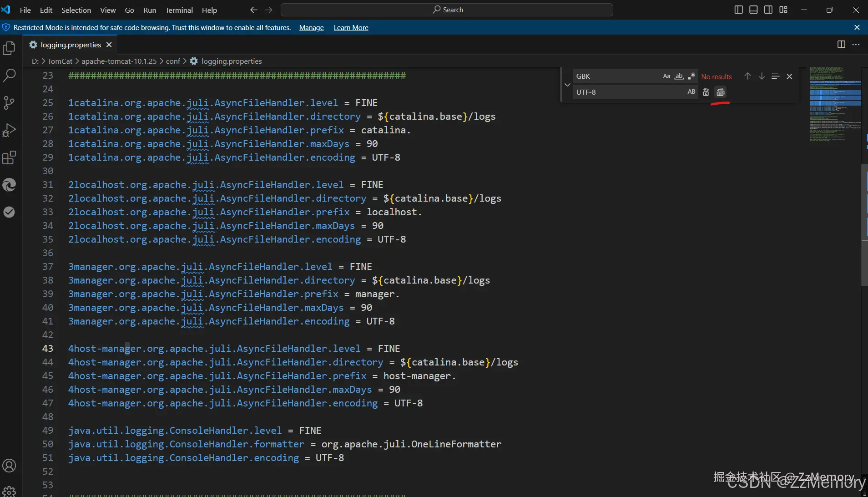Open editor More Actions ellipsis menu
This screenshot has width=868, height=497.
(x=856, y=45)
